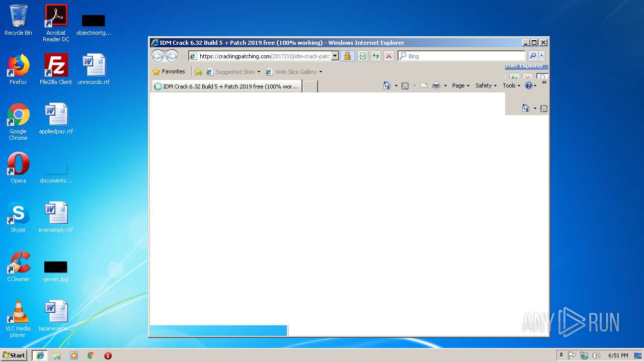Click the Feeds RSS icon in command bar
The width and height of the screenshot is (644, 362).
[405, 85]
